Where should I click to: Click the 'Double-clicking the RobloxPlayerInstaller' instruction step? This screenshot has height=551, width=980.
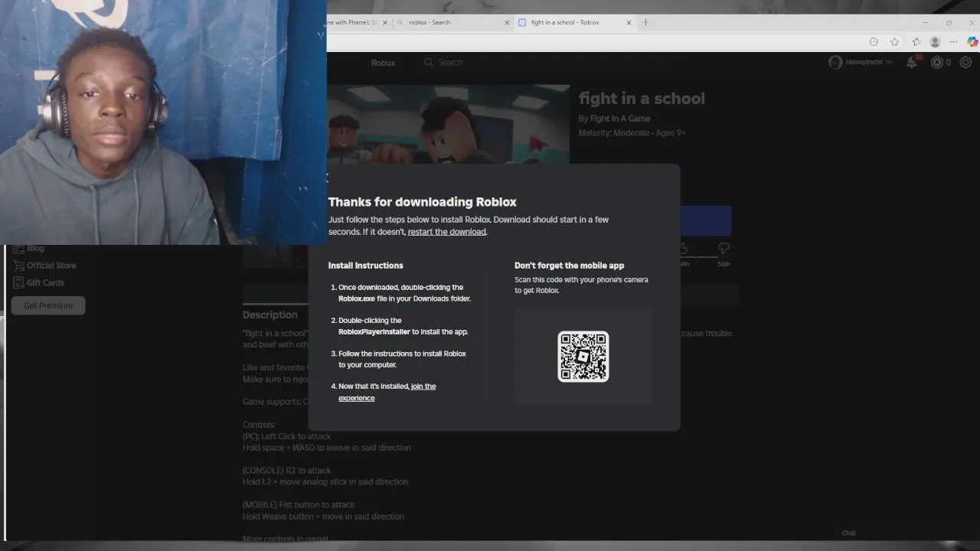[x=403, y=326]
